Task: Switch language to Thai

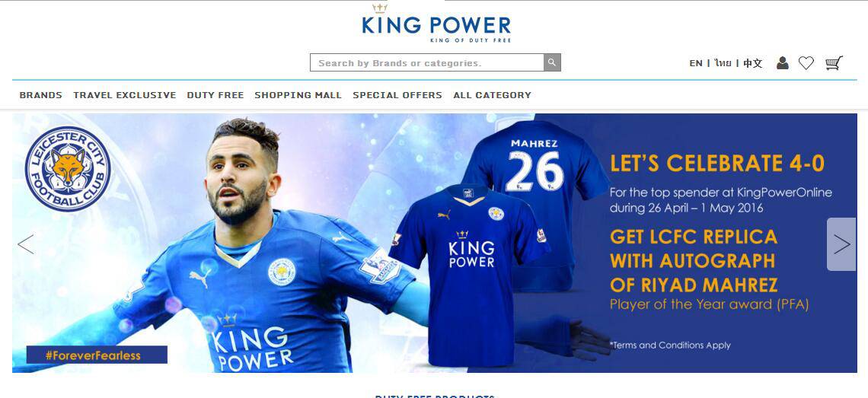Action: pyautogui.click(x=723, y=63)
